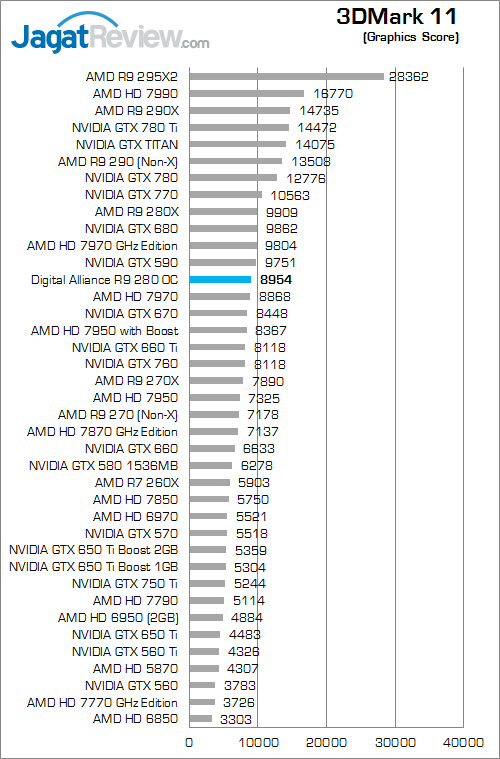This screenshot has height=759, width=500.
Task: Select the bold 8954 score value
Action: (x=276, y=280)
